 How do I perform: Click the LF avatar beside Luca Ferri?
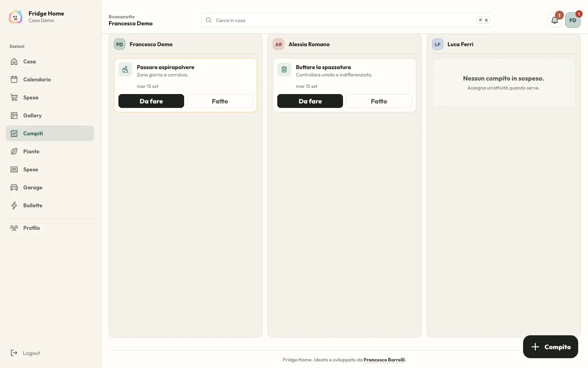(438, 44)
